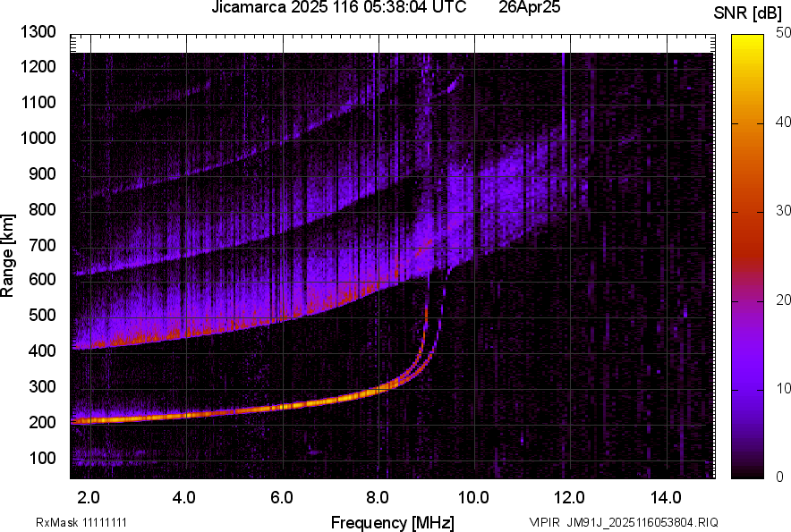791x532 pixels.
Task: Click the y-axis tick label '900'
Action: pyautogui.click(x=42, y=173)
